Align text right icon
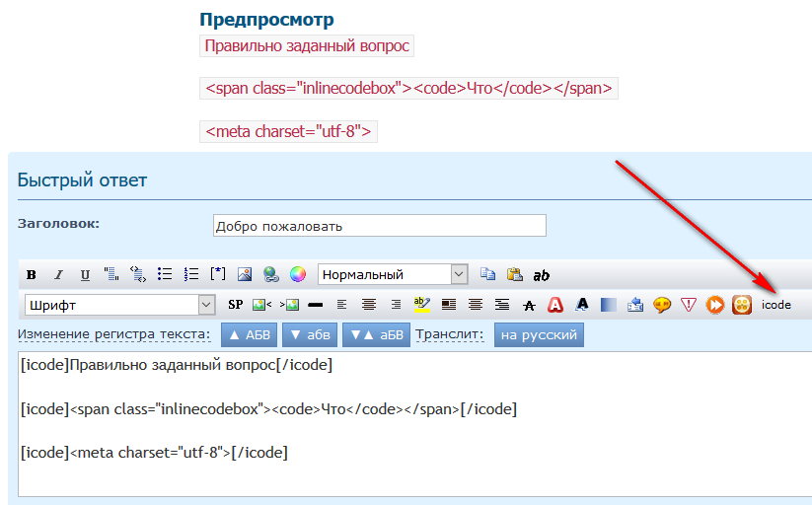The image size is (812, 505). click(396, 305)
